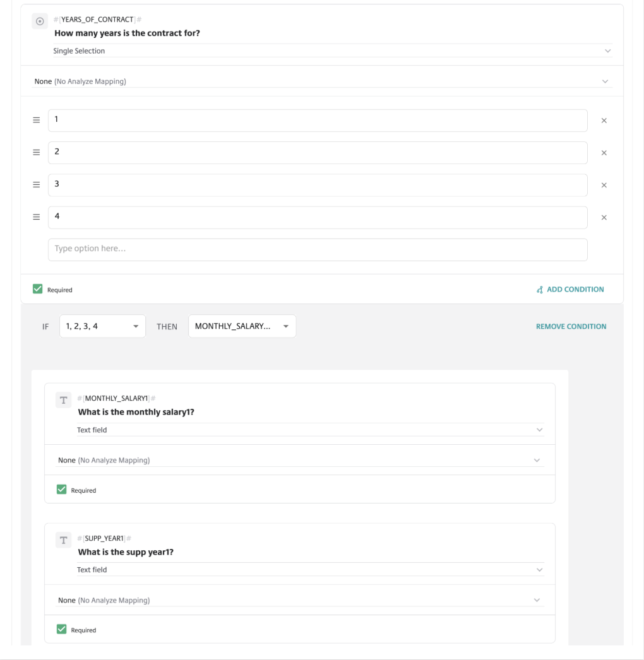Image resolution: width=644 pixels, height=660 pixels.
Task: Remove option 1 via its X icon
Action: 604,121
